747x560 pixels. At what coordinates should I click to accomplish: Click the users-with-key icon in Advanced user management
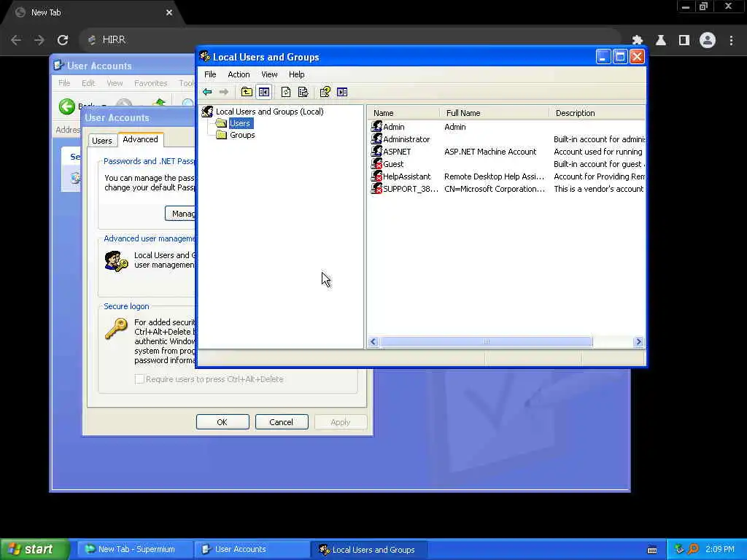click(x=116, y=261)
